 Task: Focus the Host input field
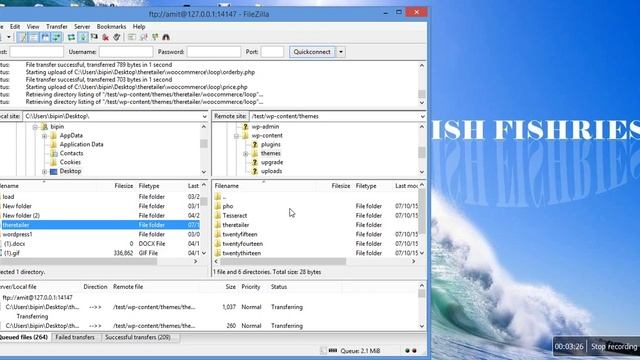[37, 52]
